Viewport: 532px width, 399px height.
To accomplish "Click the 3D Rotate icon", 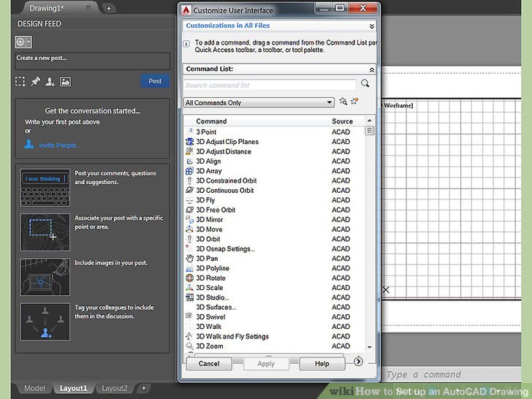I will click(x=190, y=278).
